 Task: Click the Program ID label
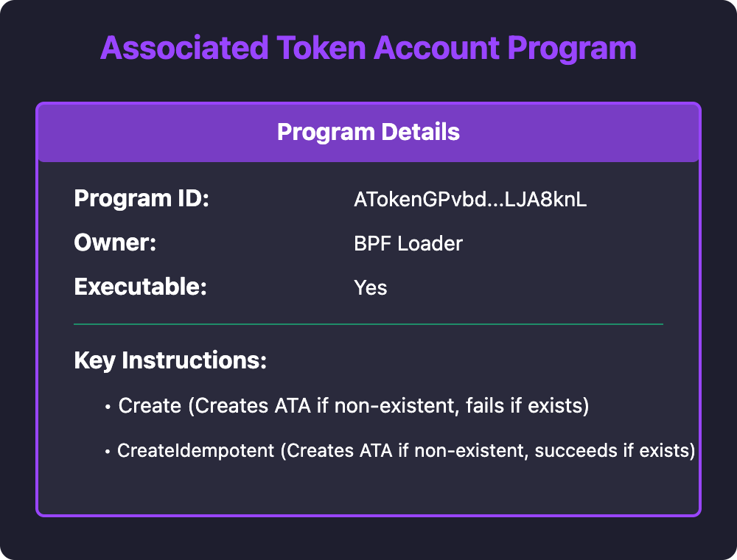click(x=142, y=200)
